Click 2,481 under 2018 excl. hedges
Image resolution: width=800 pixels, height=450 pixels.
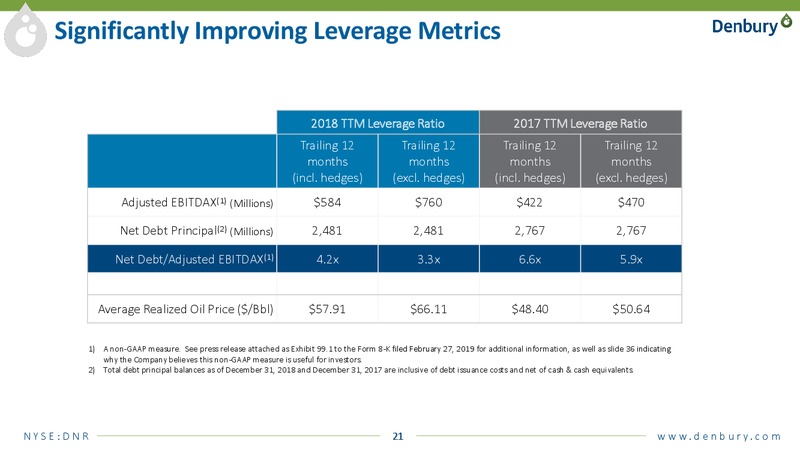pyautogui.click(x=428, y=231)
